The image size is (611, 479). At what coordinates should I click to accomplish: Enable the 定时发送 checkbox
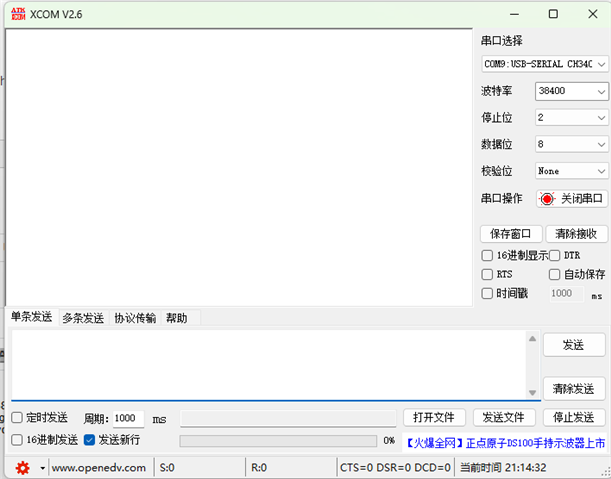click(x=17, y=418)
